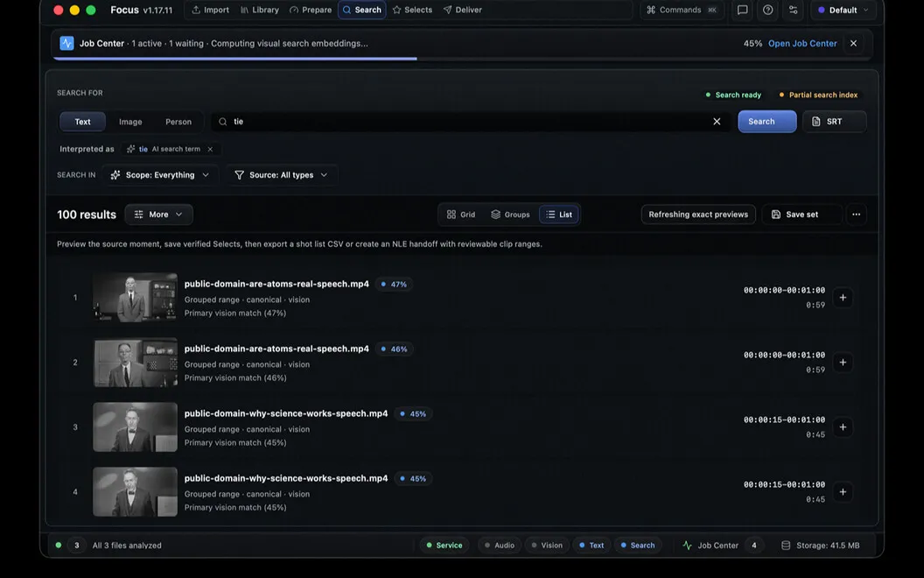The width and height of the screenshot is (924, 578).
Task: Select the Text search mode
Action: [82, 122]
